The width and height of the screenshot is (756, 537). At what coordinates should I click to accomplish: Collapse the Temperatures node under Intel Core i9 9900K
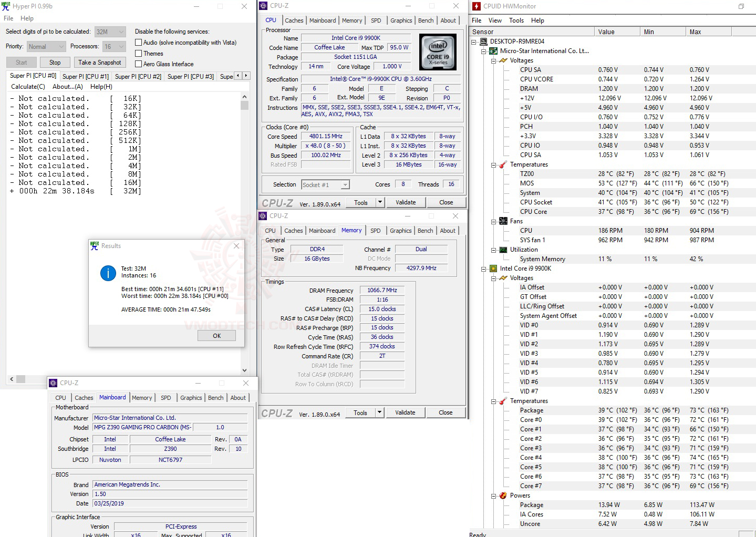click(493, 401)
